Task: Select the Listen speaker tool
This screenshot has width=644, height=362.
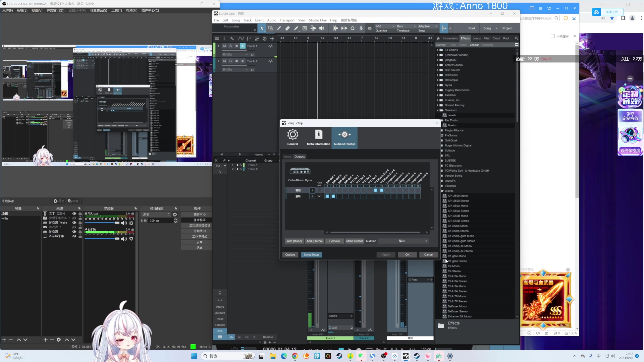Action: (322, 28)
